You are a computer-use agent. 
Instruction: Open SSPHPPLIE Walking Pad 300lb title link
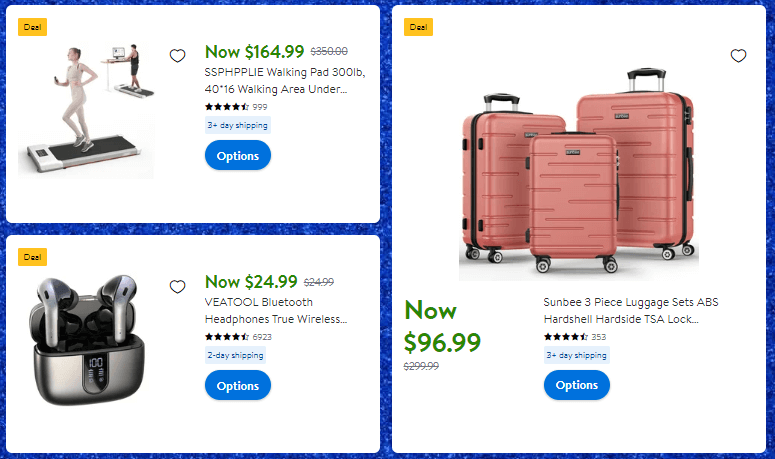point(275,81)
